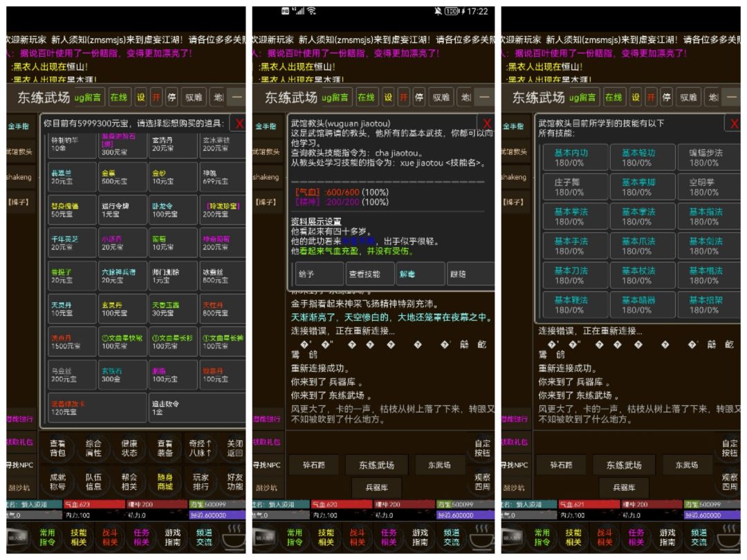
Task: Tap the muted bell icon in the phone status bar
Action: pyautogui.click(x=438, y=11)
